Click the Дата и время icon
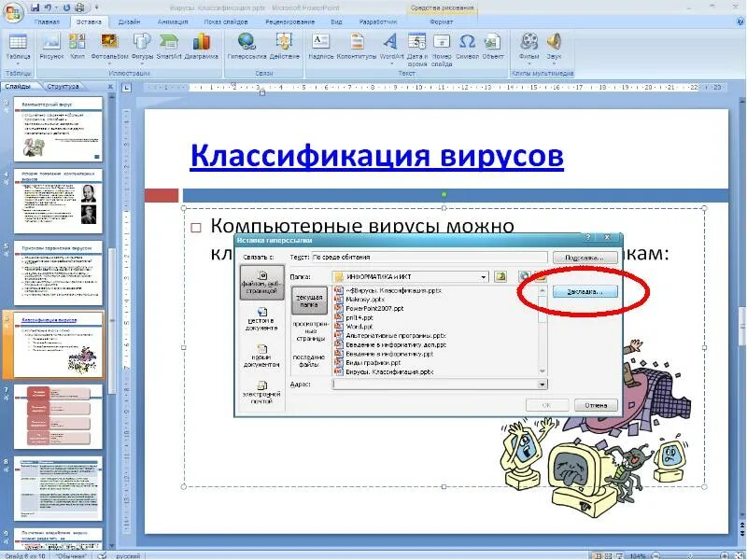 (417, 50)
